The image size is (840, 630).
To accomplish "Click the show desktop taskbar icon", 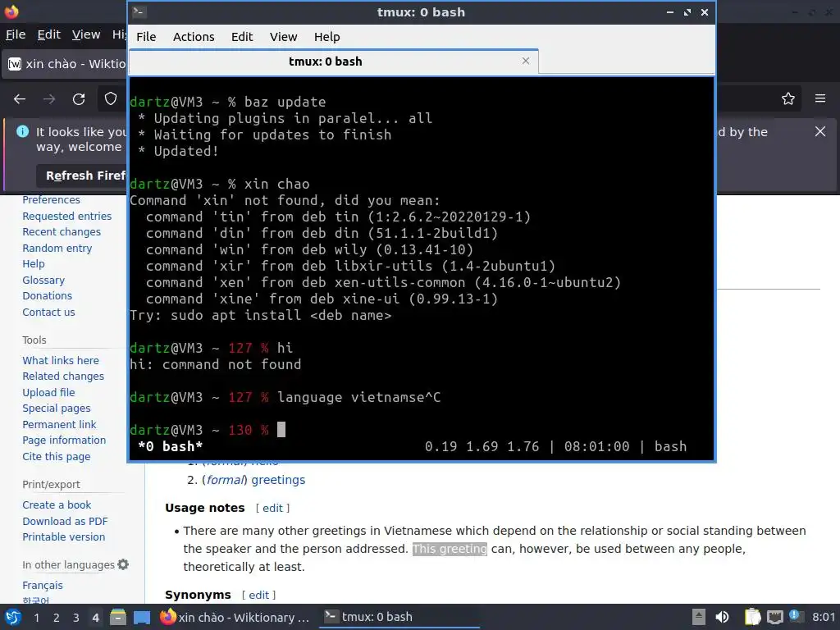I will click(x=142, y=617).
